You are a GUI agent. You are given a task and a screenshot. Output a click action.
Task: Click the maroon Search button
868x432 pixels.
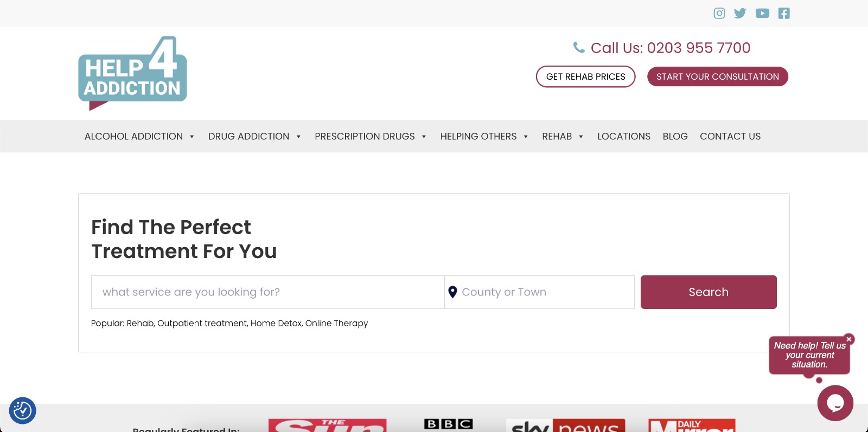tap(708, 292)
